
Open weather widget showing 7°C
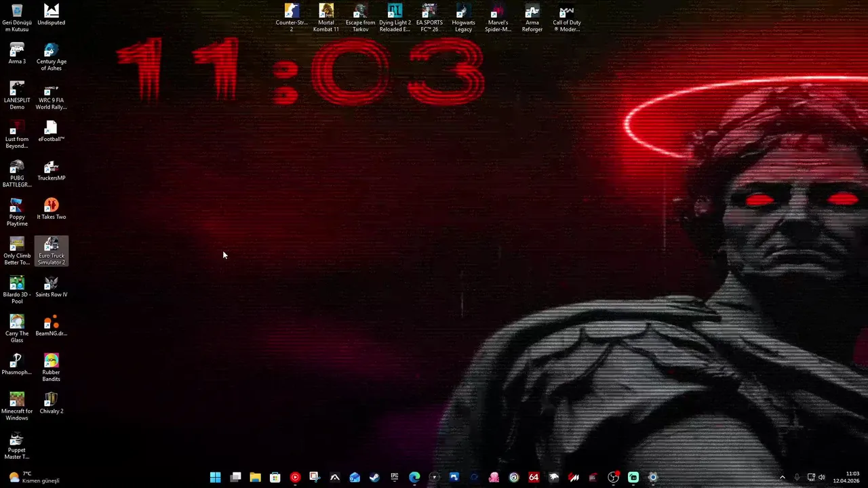35,477
